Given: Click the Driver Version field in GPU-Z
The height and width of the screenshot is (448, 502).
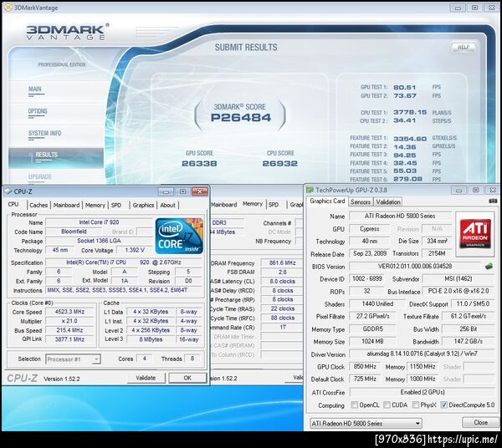Looking at the screenshot, I should point(422,354).
